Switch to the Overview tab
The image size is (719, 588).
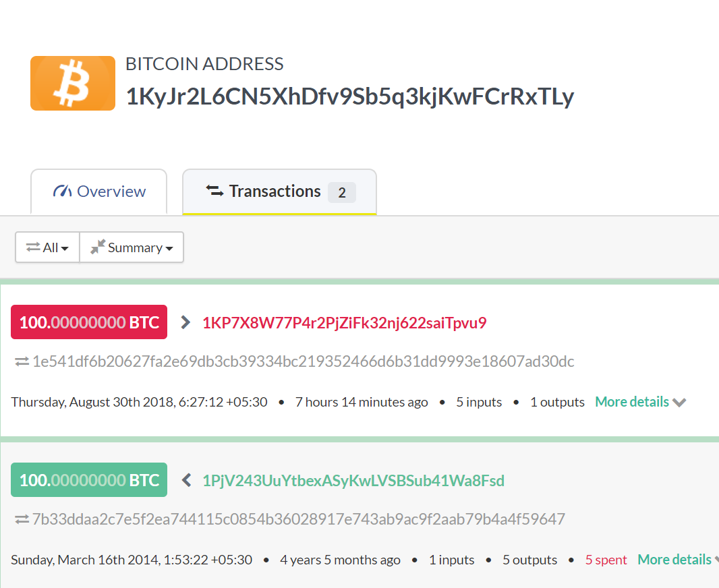[x=99, y=192]
